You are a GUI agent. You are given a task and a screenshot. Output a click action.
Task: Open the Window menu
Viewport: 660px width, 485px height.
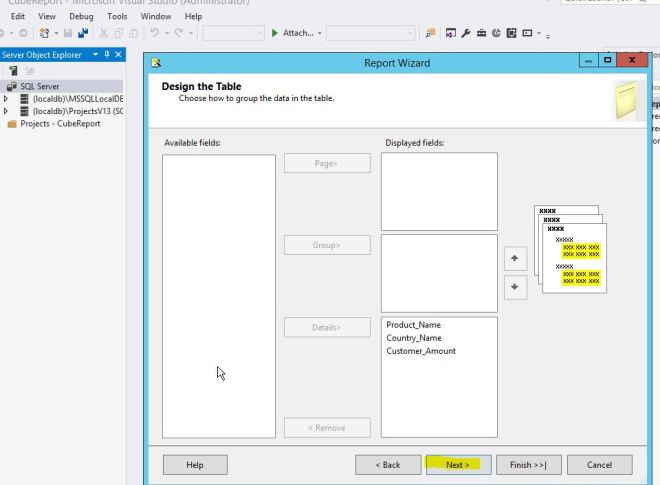click(x=155, y=16)
